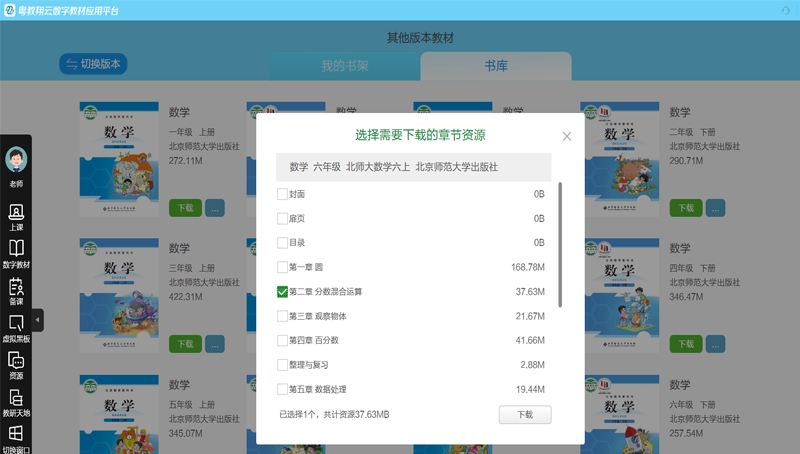Click the 41.66M size text
Viewport: 800px width, 454px height.
530,340
